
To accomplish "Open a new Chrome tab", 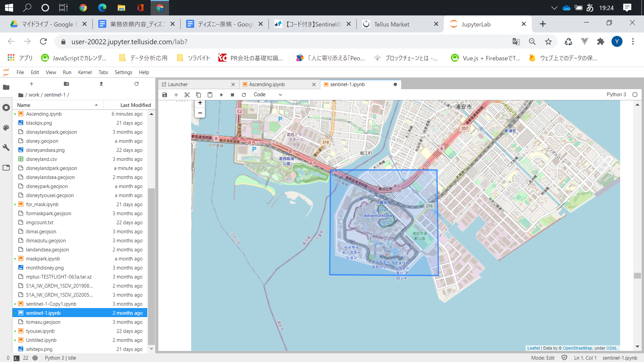I will coord(543,24).
